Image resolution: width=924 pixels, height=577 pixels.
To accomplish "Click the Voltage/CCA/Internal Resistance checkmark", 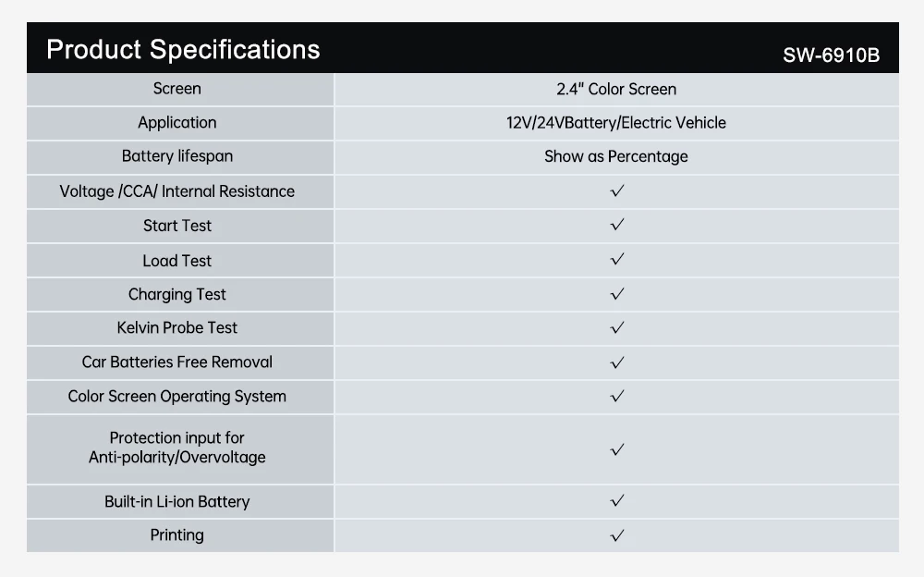I will pos(617,191).
